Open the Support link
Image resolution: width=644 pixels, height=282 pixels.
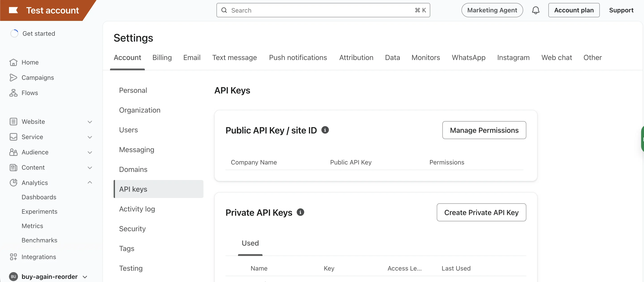click(x=621, y=10)
